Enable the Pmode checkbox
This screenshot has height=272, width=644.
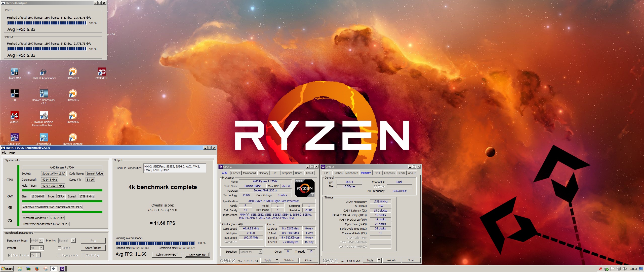(59, 248)
